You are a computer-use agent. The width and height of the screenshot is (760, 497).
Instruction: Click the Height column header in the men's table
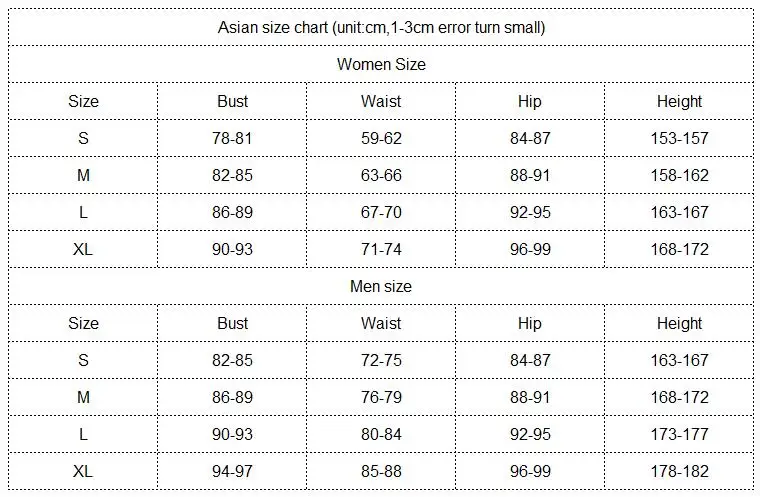coord(680,323)
